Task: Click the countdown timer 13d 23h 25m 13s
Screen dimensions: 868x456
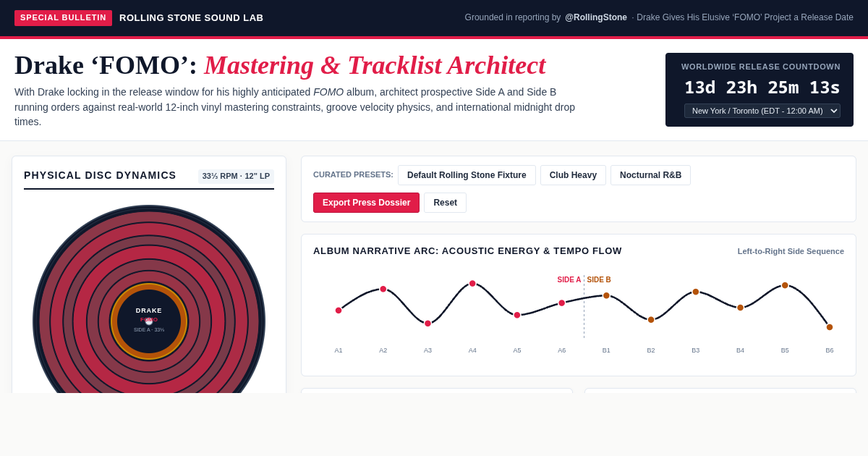Action: pyautogui.click(x=762, y=88)
